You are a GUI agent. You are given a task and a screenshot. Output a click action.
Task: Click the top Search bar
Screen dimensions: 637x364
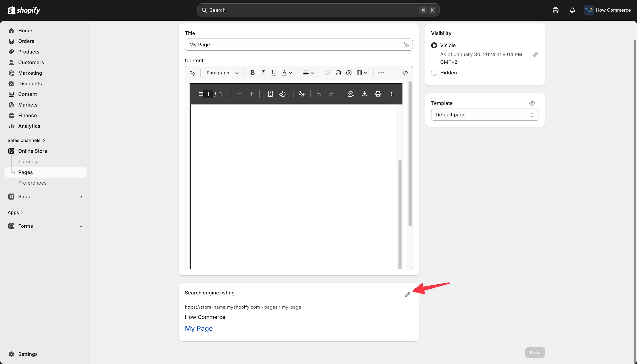(x=318, y=10)
